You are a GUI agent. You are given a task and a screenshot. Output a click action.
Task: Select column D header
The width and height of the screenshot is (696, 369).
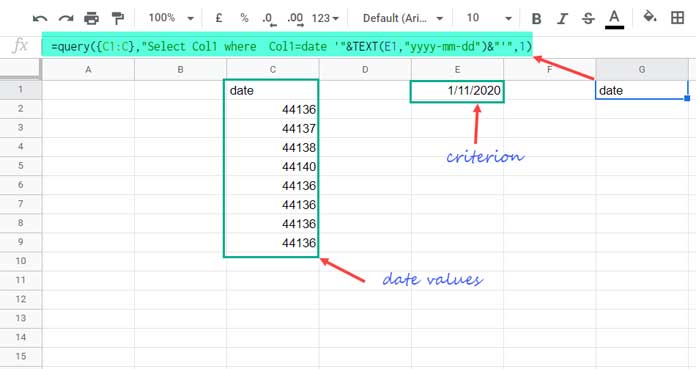(x=365, y=69)
